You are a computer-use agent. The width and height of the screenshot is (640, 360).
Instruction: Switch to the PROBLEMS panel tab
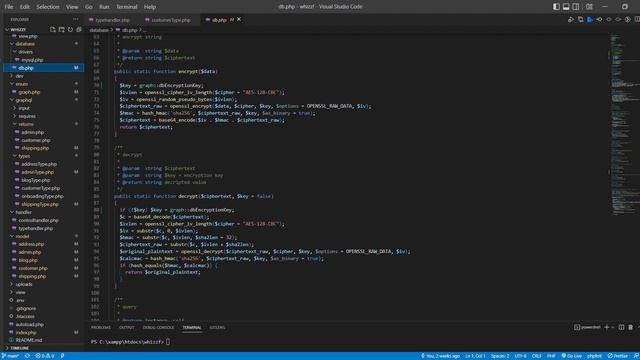(x=100, y=327)
